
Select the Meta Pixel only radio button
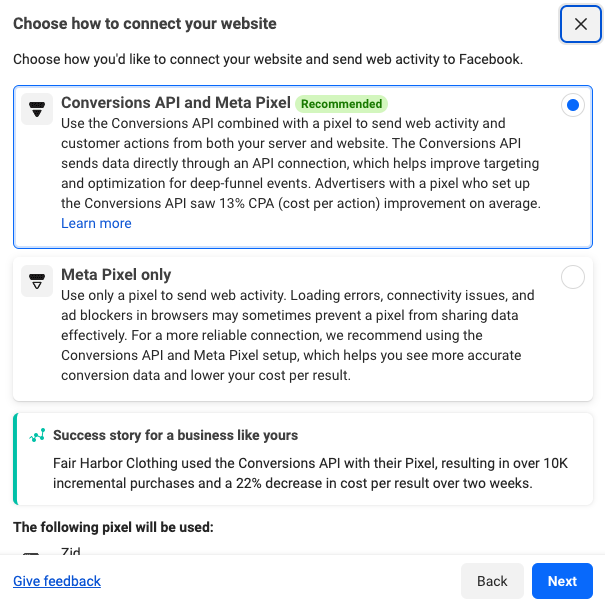coord(573,277)
